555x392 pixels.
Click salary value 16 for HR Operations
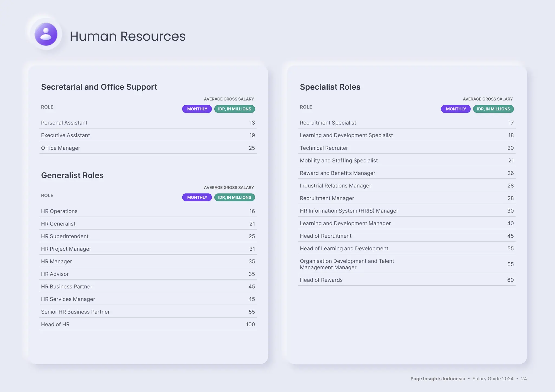point(252,211)
